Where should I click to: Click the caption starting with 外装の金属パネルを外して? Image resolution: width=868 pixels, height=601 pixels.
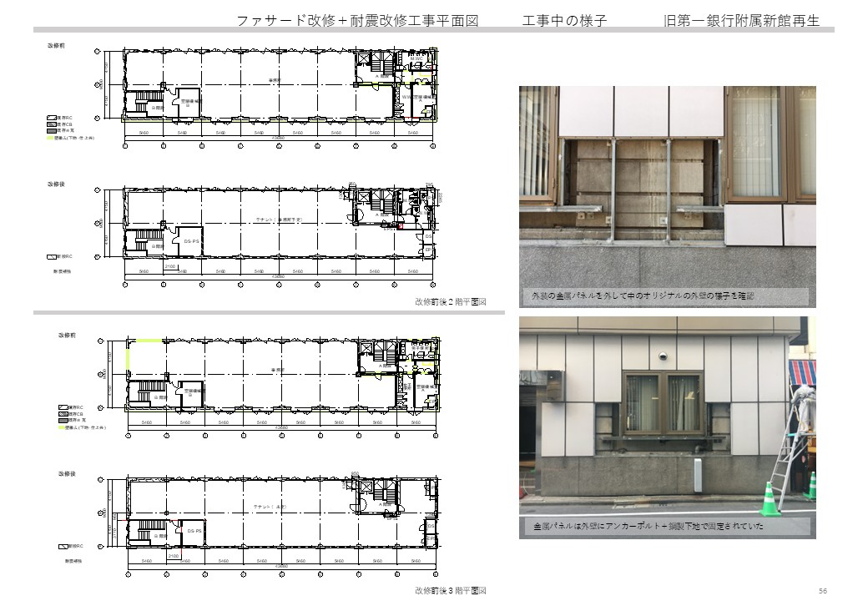click(x=643, y=296)
